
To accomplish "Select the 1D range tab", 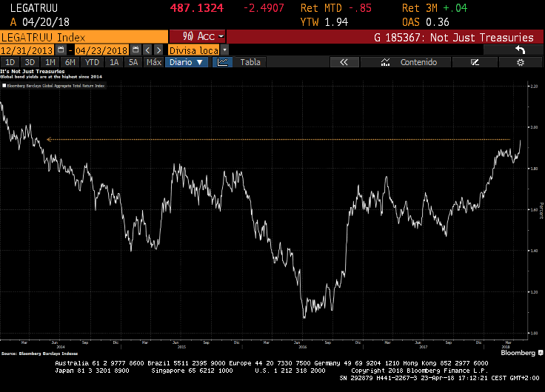I will (10, 62).
